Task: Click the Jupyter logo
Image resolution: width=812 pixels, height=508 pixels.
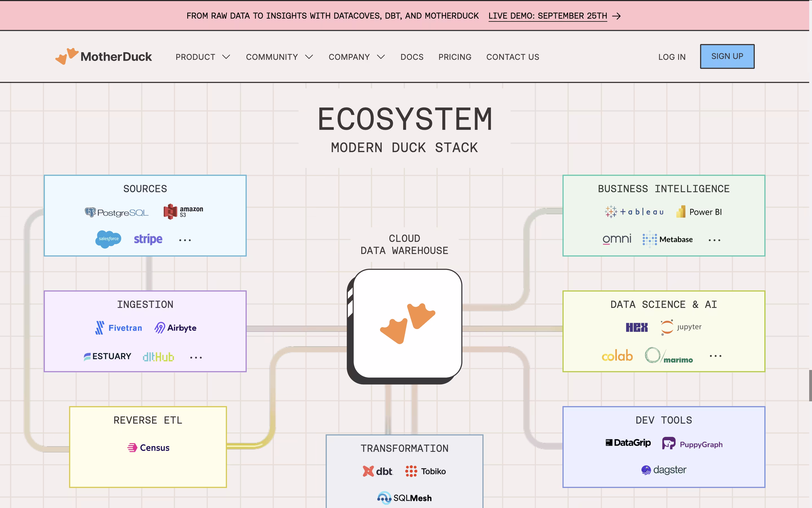Action: (x=681, y=327)
